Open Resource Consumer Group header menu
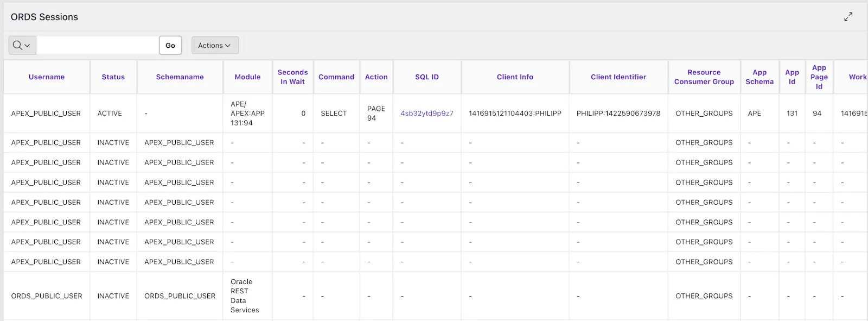The width and height of the screenshot is (868, 321). click(704, 77)
